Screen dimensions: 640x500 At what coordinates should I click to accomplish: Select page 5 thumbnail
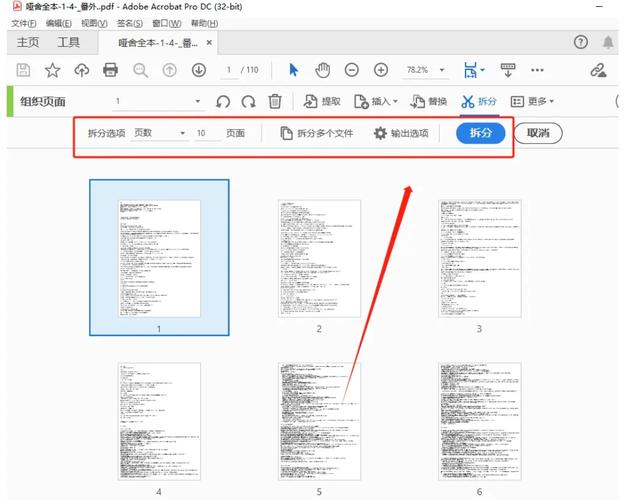(319, 421)
